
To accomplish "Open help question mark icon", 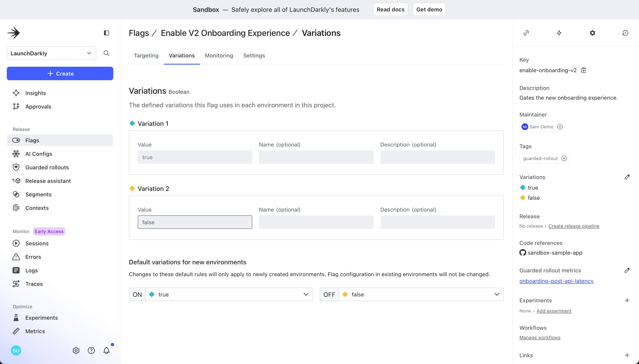I will pos(91,350).
